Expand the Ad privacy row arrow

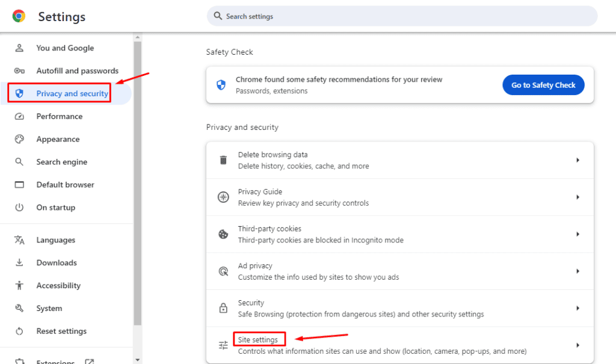point(578,271)
